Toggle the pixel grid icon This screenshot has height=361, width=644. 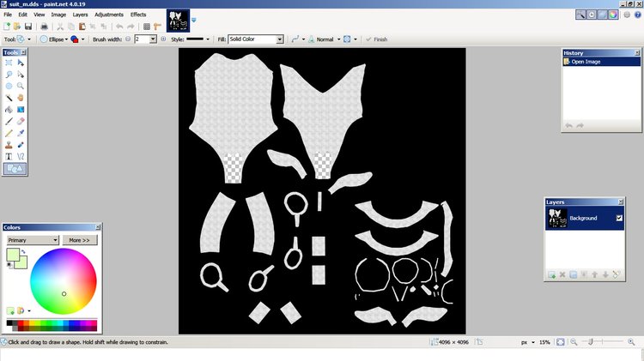pos(147,27)
